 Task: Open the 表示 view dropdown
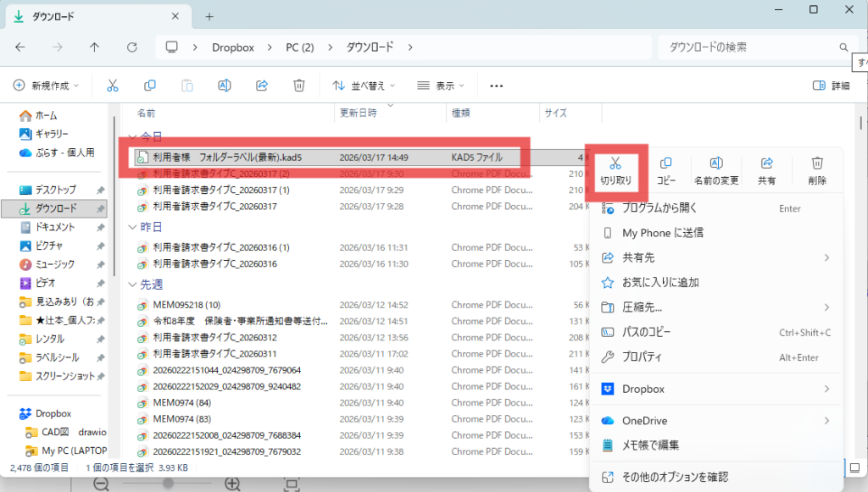click(x=441, y=86)
